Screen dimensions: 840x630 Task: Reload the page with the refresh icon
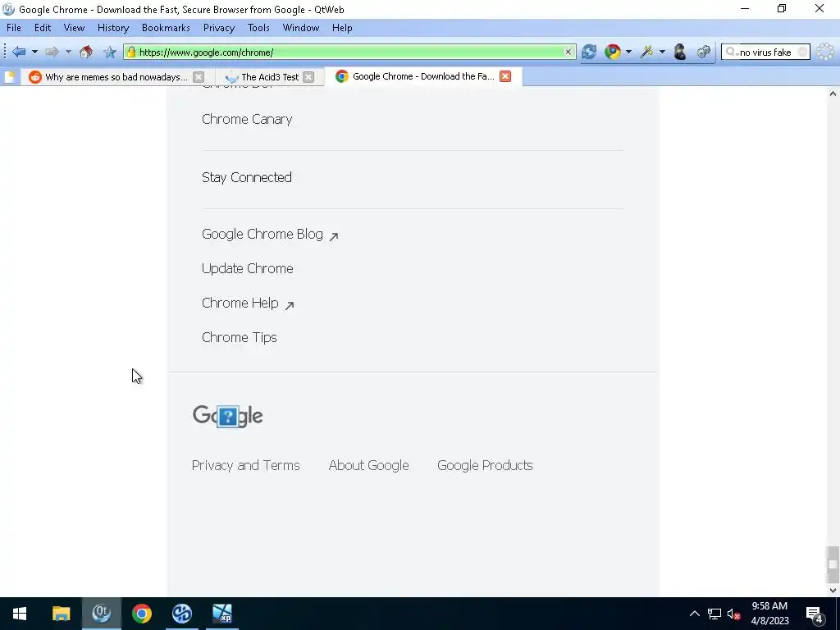click(x=589, y=52)
